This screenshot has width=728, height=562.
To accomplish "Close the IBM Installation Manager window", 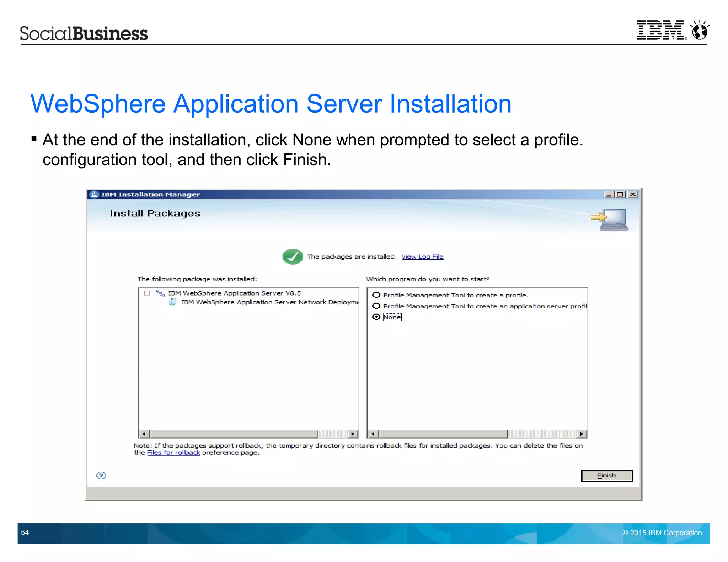I will pyautogui.click(x=633, y=194).
